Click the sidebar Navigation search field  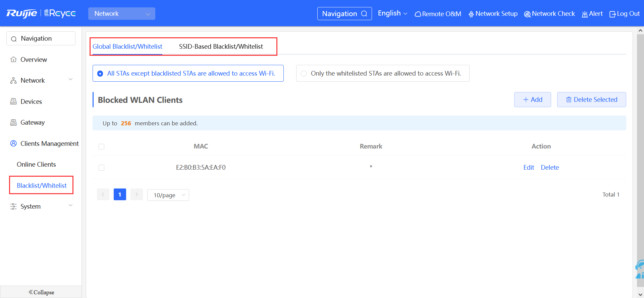pos(41,39)
